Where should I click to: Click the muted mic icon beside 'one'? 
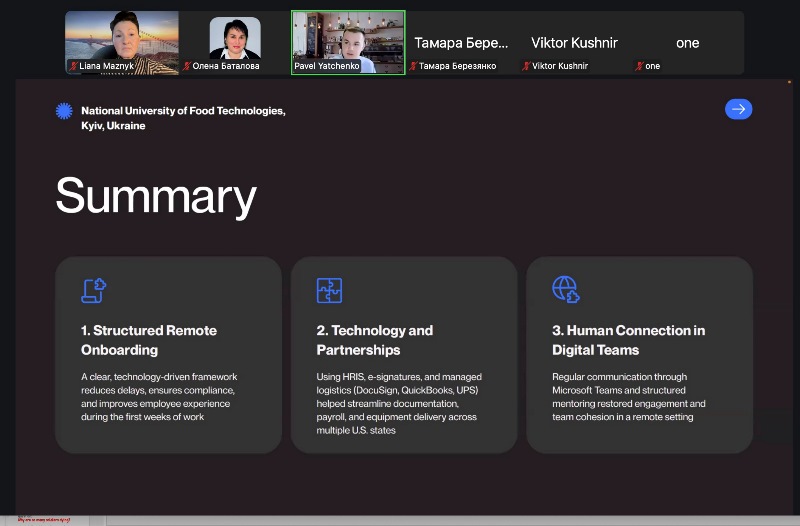(x=639, y=66)
